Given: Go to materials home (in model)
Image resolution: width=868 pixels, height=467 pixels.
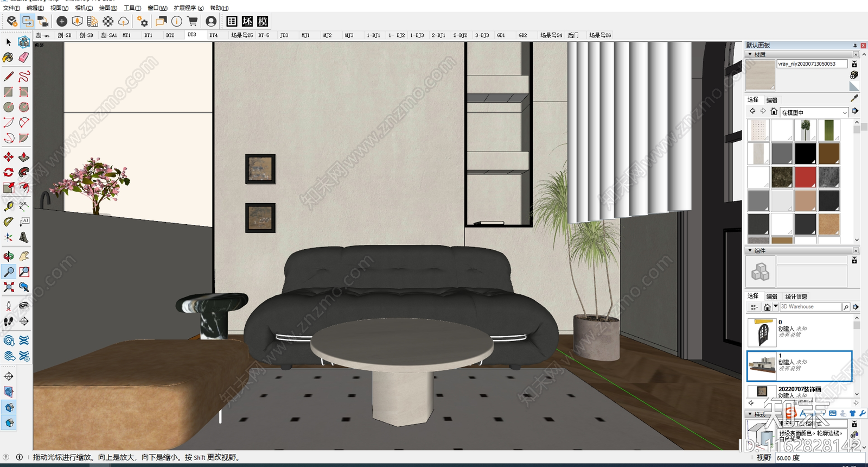Looking at the screenshot, I should 774,111.
